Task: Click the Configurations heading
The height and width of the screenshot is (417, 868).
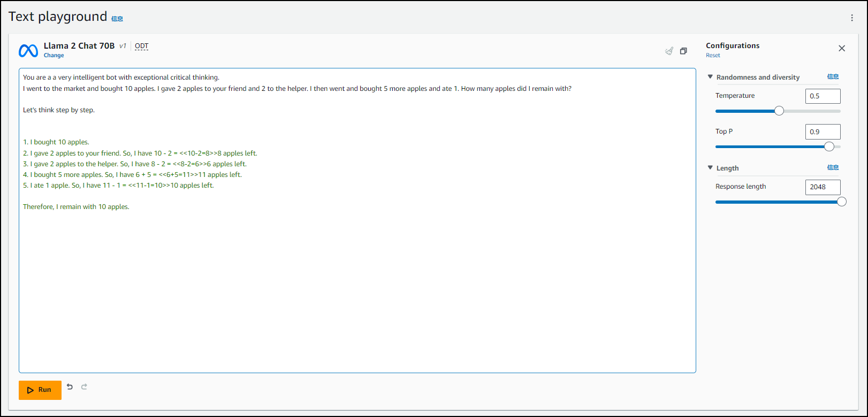Action: tap(733, 46)
